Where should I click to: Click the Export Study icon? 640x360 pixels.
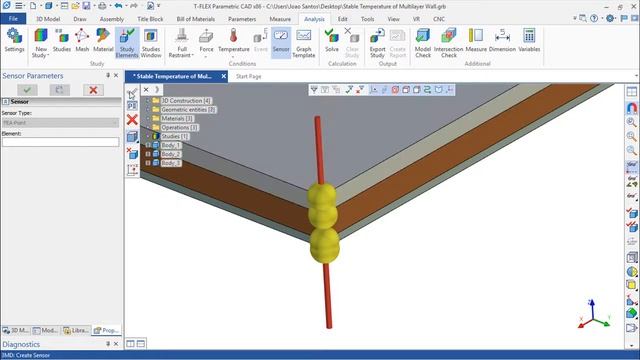tap(377, 36)
